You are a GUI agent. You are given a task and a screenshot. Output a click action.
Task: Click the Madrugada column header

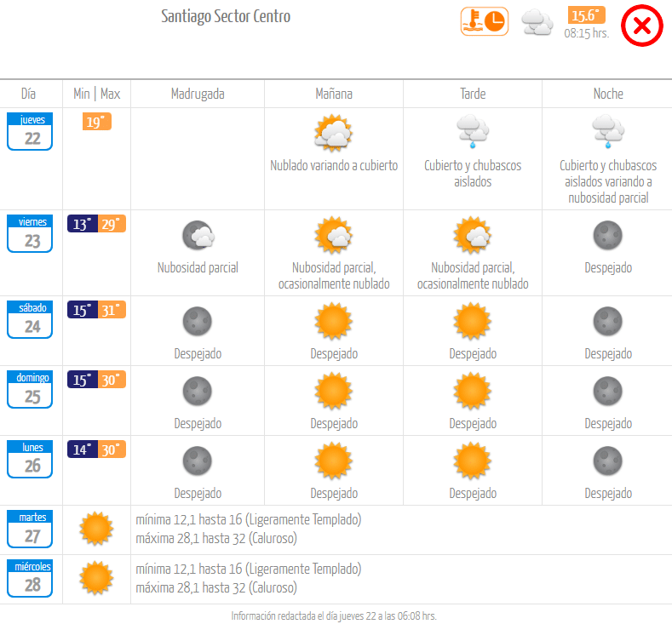198,94
